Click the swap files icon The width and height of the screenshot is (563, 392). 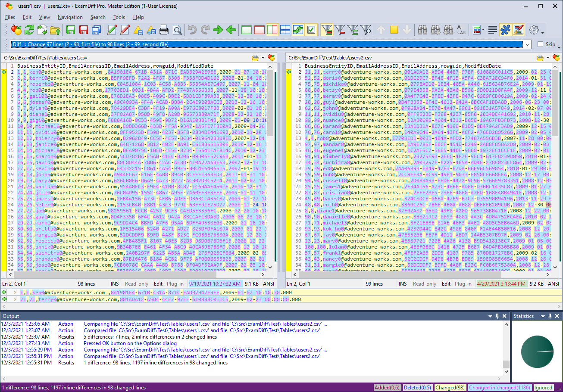click(42, 30)
